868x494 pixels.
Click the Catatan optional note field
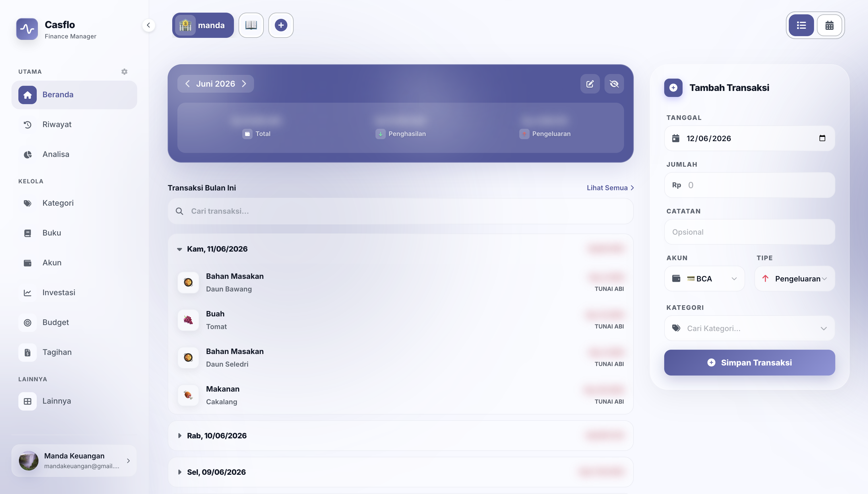749,232
